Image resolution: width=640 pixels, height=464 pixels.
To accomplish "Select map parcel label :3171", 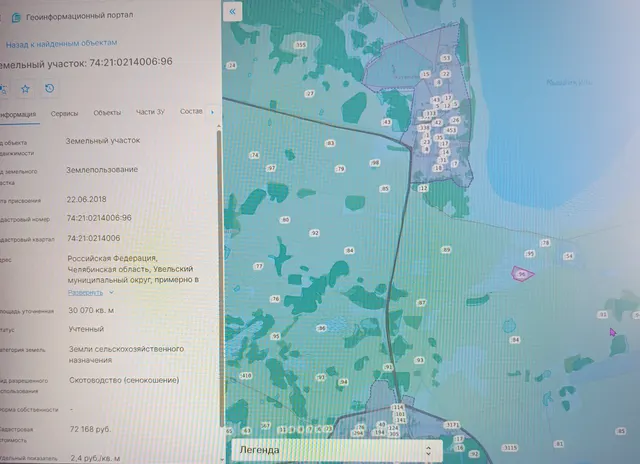I will (452, 425).
